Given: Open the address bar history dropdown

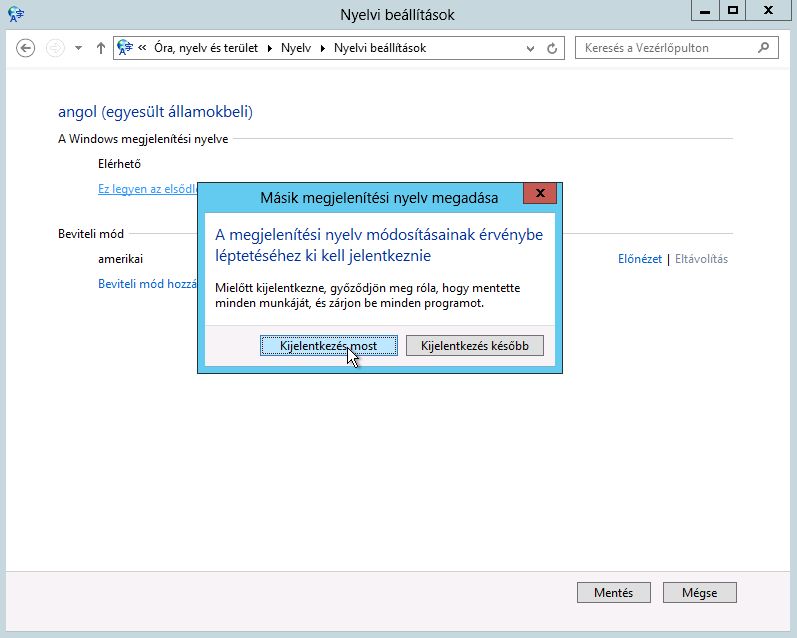Looking at the screenshot, I should coord(531,48).
